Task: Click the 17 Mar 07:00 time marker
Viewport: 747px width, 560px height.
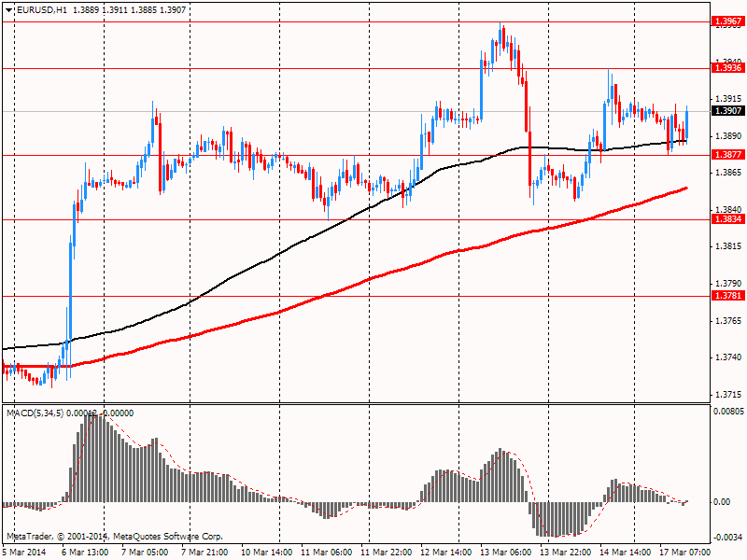Action: [684, 552]
